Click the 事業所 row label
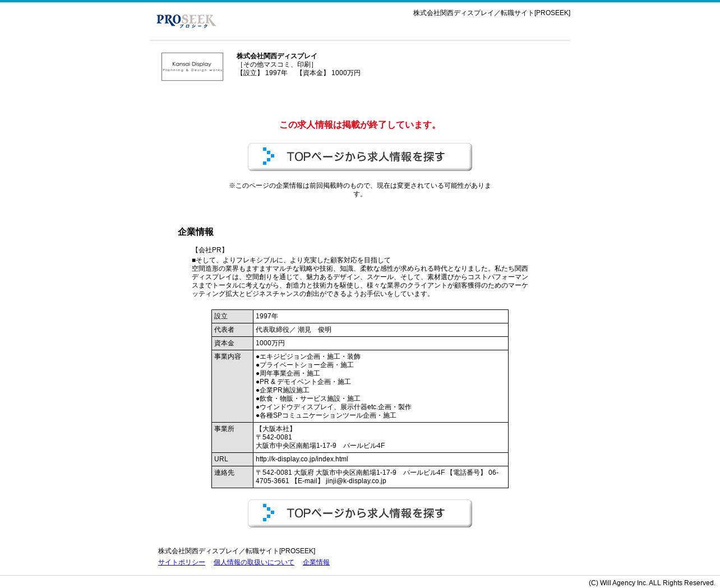The height and width of the screenshot is (588, 720). point(224,429)
